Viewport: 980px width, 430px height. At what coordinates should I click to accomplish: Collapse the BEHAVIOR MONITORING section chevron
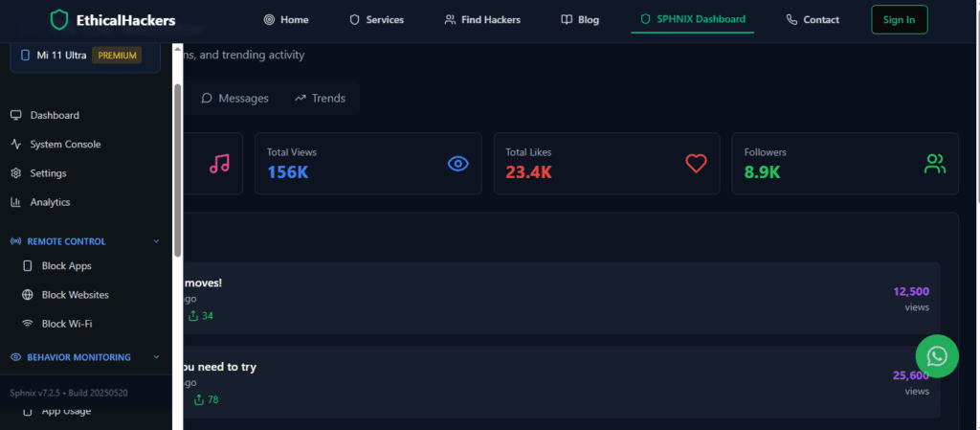point(156,357)
